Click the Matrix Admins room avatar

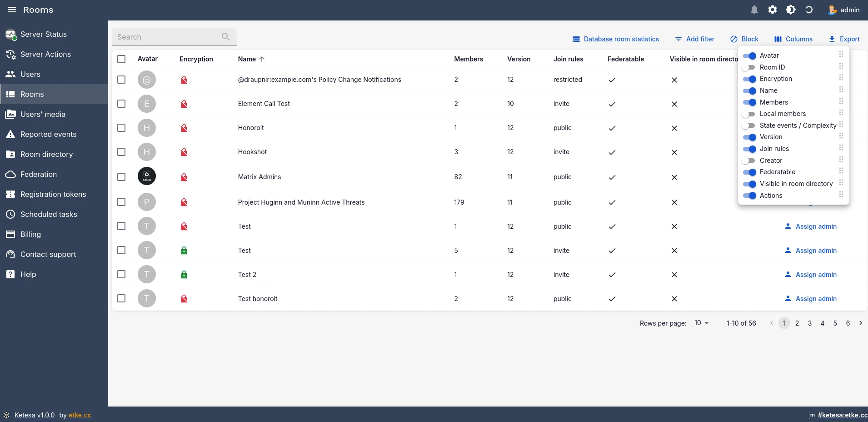click(x=147, y=176)
